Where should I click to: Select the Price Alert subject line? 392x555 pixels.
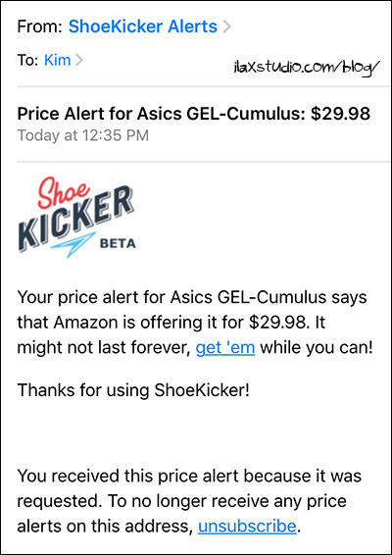tap(194, 114)
